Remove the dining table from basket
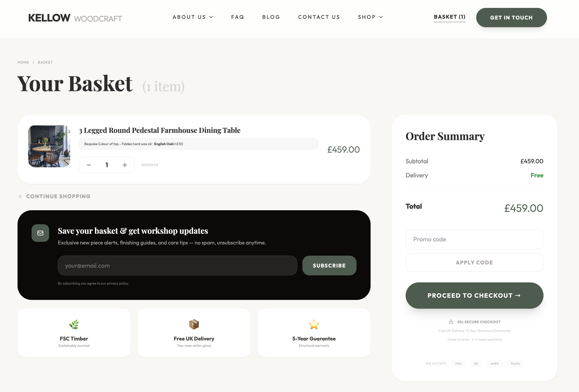Image resolution: width=579 pixels, height=392 pixels. click(x=150, y=165)
